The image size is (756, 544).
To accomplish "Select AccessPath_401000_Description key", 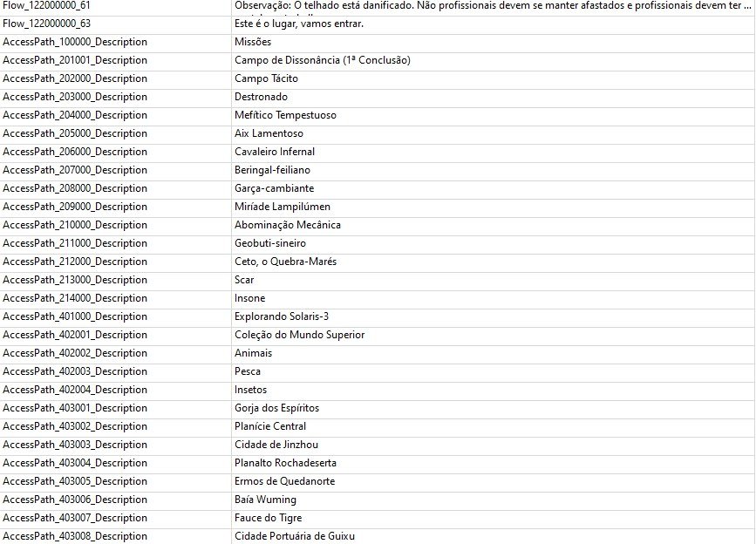I will (115, 317).
